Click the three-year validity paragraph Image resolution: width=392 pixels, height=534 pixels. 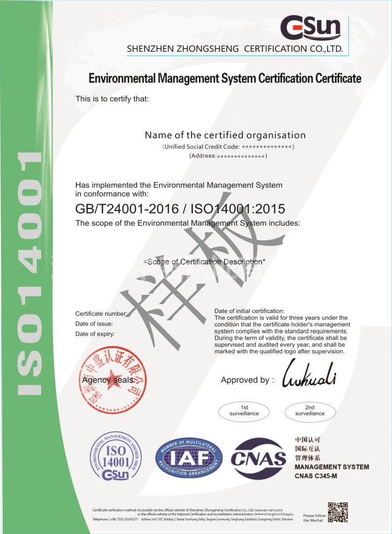282,335
